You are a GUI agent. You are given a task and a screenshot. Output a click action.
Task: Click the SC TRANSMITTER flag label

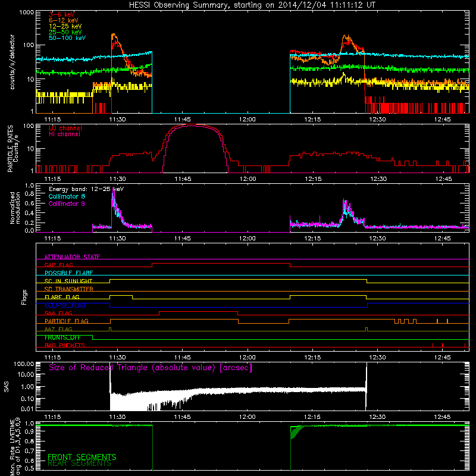coord(69,289)
